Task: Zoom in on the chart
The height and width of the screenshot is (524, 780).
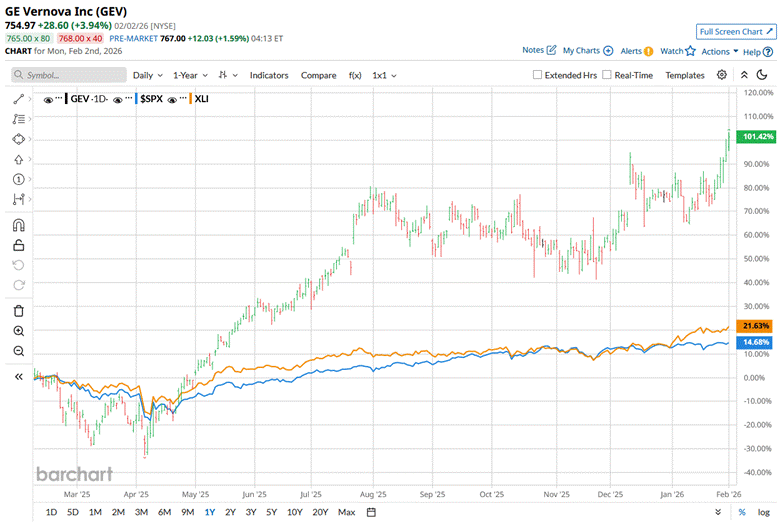Action: (19, 330)
